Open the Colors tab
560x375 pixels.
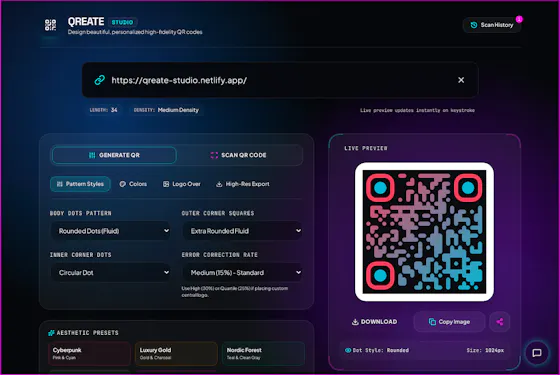pos(133,184)
